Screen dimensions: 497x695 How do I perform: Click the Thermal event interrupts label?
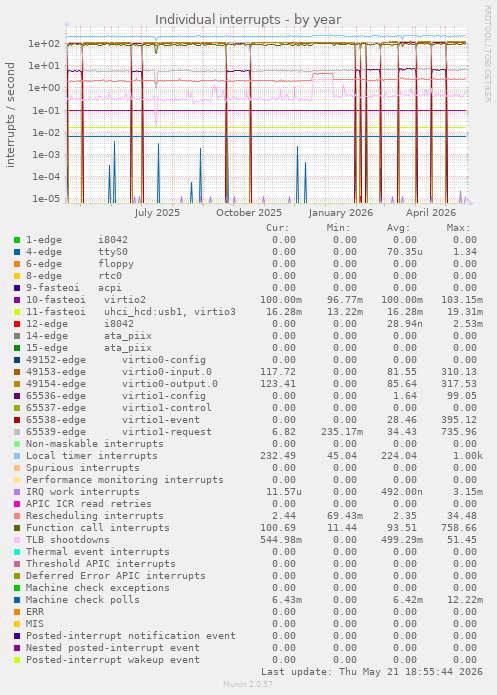98,552
